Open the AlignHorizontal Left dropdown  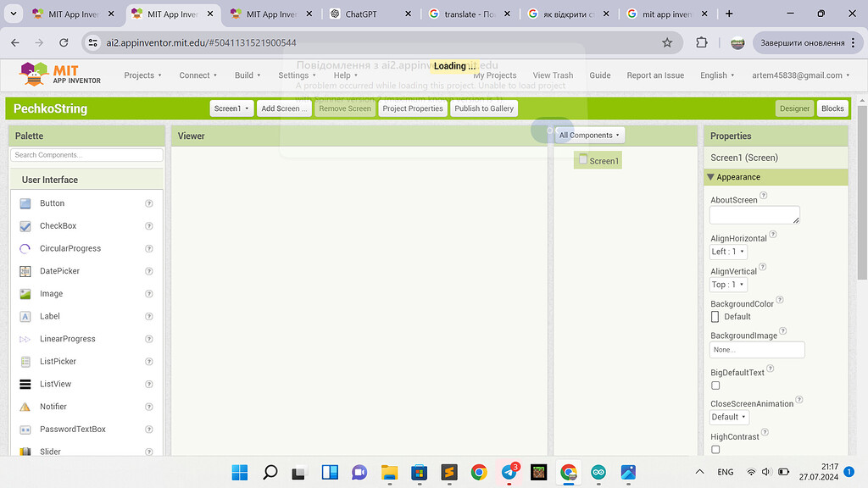[x=728, y=252]
